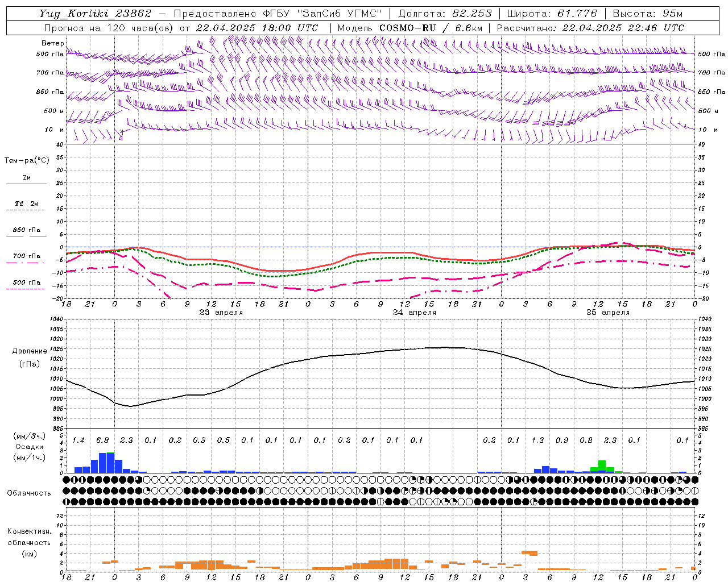The width and height of the screenshot is (728, 582).
Task: Click the left 500 м wind level label
Action: [x=54, y=111]
